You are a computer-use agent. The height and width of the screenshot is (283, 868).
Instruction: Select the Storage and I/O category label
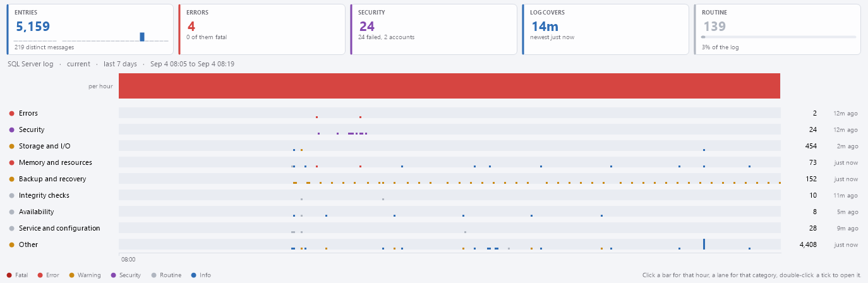44,146
